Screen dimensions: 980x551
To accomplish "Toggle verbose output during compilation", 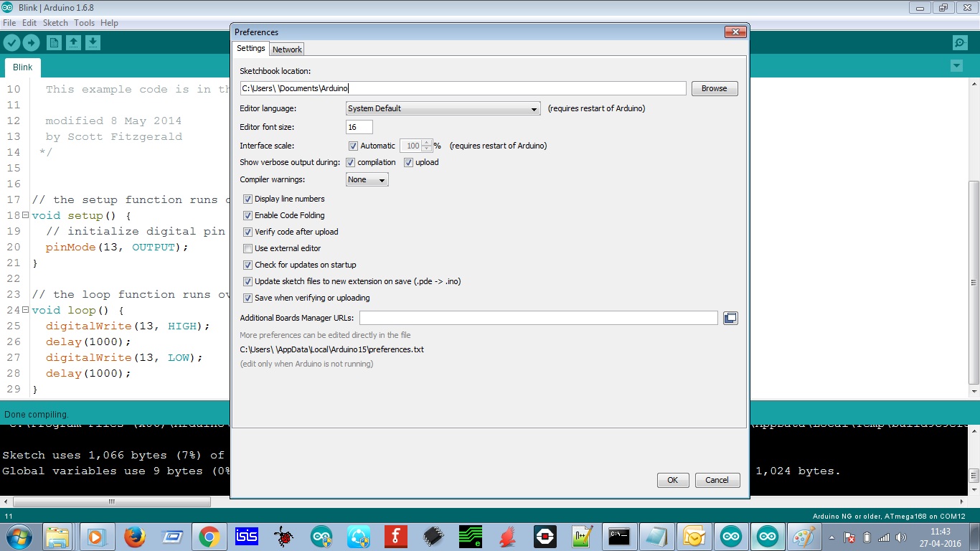I will (350, 162).
